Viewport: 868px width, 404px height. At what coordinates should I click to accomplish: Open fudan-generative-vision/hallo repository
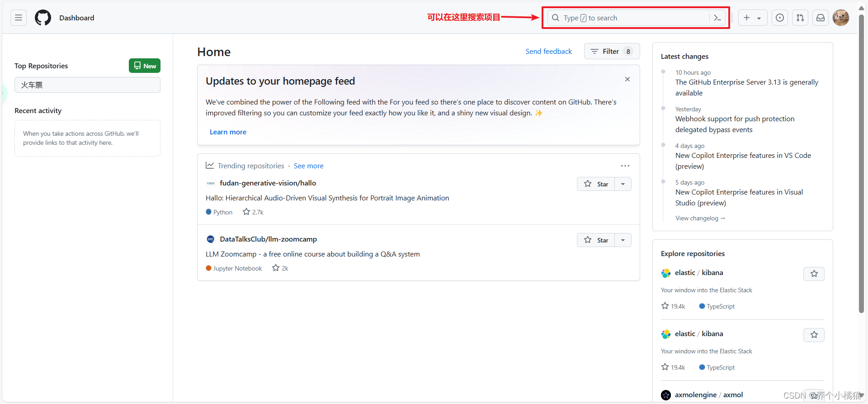[268, 183]
